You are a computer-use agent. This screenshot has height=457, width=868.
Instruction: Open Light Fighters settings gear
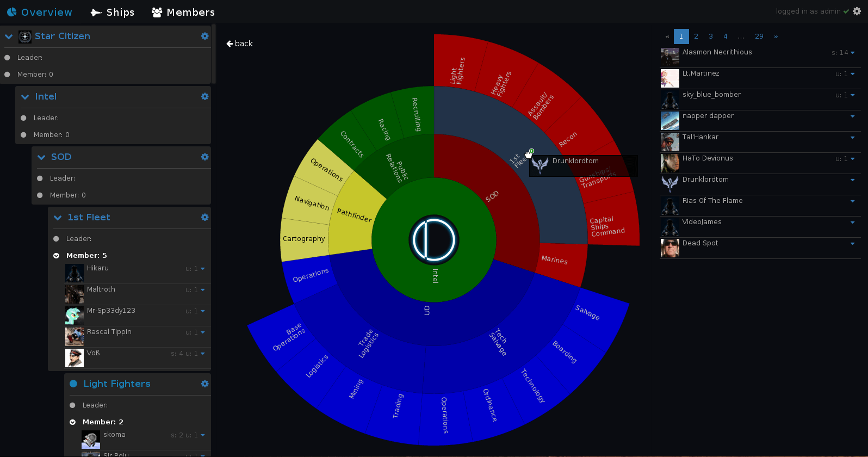(204, 384)
